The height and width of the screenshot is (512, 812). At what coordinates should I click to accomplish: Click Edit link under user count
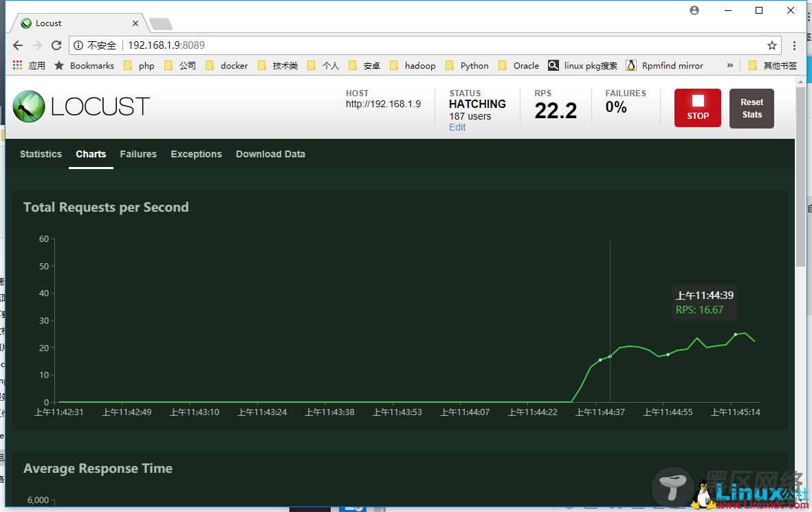[457, 127]
